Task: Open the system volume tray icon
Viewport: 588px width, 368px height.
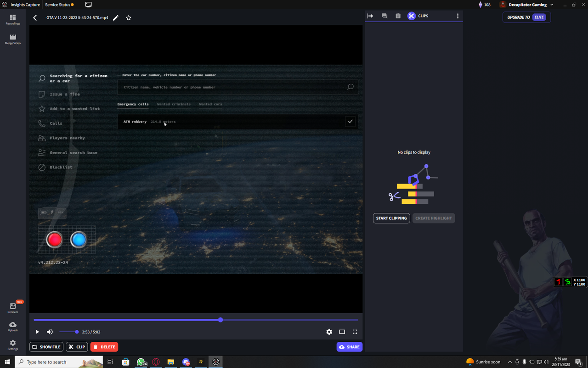Action: [546, 362]
